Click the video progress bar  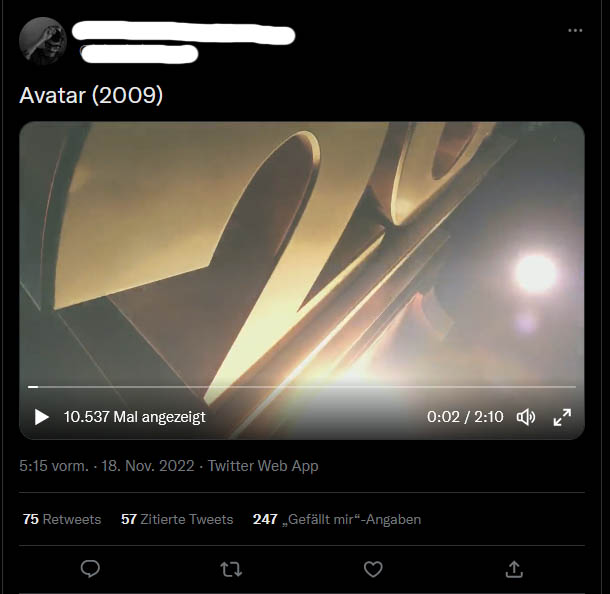[301, 387]
